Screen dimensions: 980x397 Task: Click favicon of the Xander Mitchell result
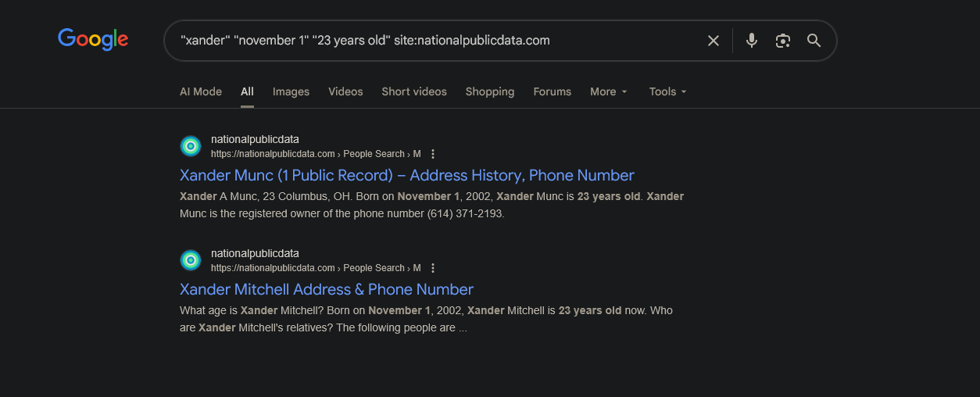(191, 260)
